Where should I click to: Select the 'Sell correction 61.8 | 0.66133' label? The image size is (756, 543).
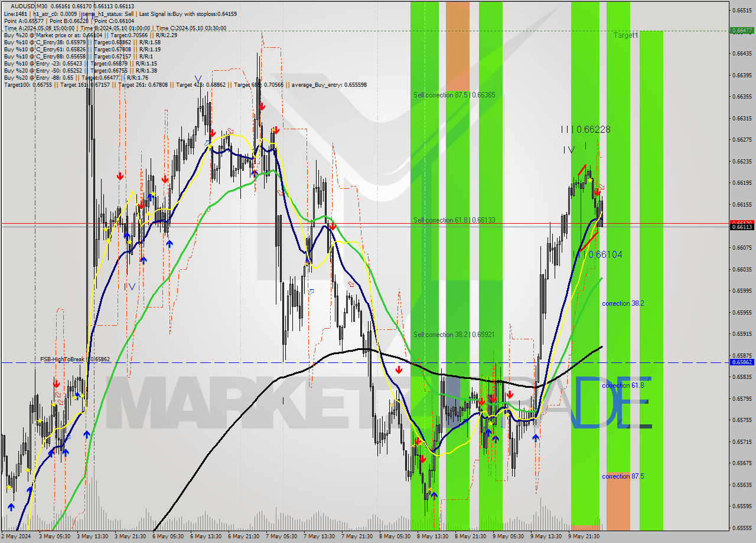pos(454,220)
